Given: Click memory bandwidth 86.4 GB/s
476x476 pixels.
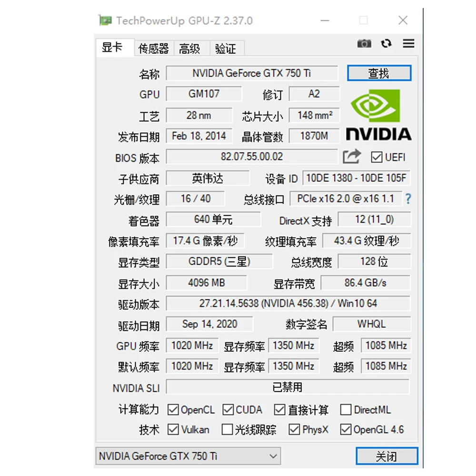Looking at the screenshot, I should tap(366, 283).
